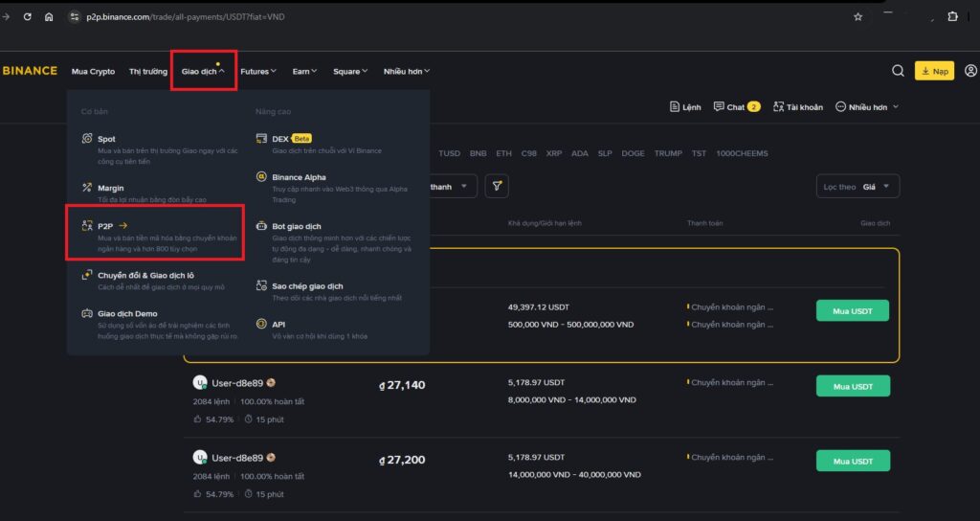Switch to the ETH coin tab
The height and width of the screenshot is (521, 980).
coord(503,153)
